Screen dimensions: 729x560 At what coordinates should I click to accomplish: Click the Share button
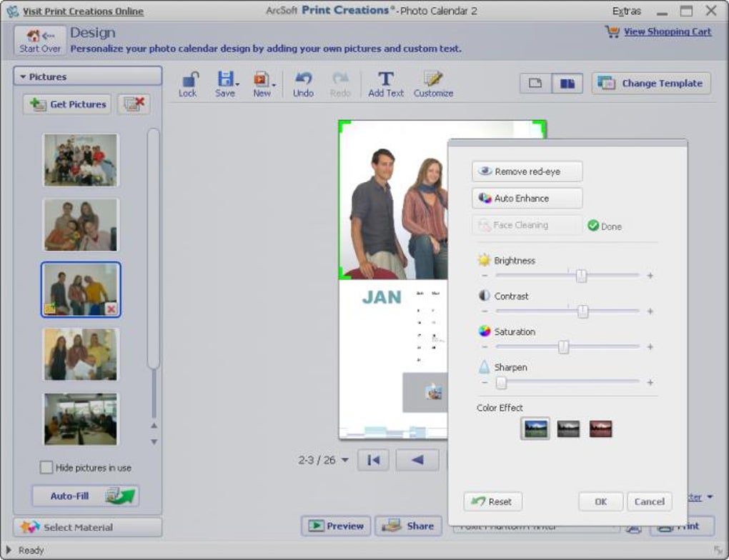[408, 526]
